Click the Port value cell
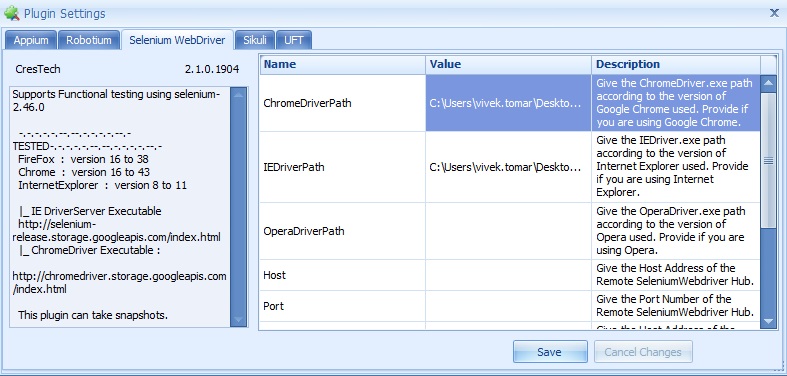 click(508, 306)
